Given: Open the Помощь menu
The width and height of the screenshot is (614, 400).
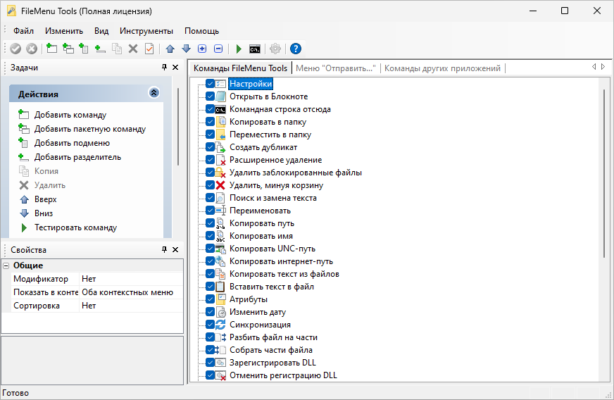Looking at the screenshot, I should [x=202, y=31].
